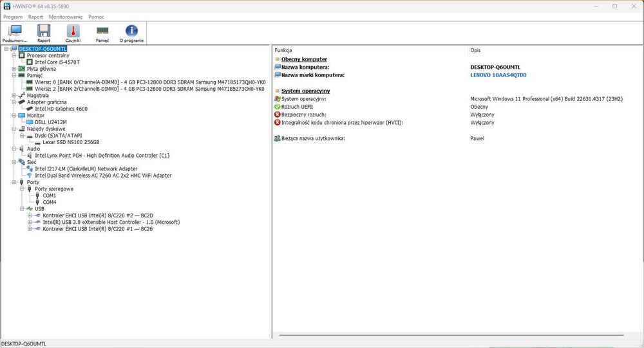
Task: Collapse the Porty szeregowe branch
Action: pos(22,188)
